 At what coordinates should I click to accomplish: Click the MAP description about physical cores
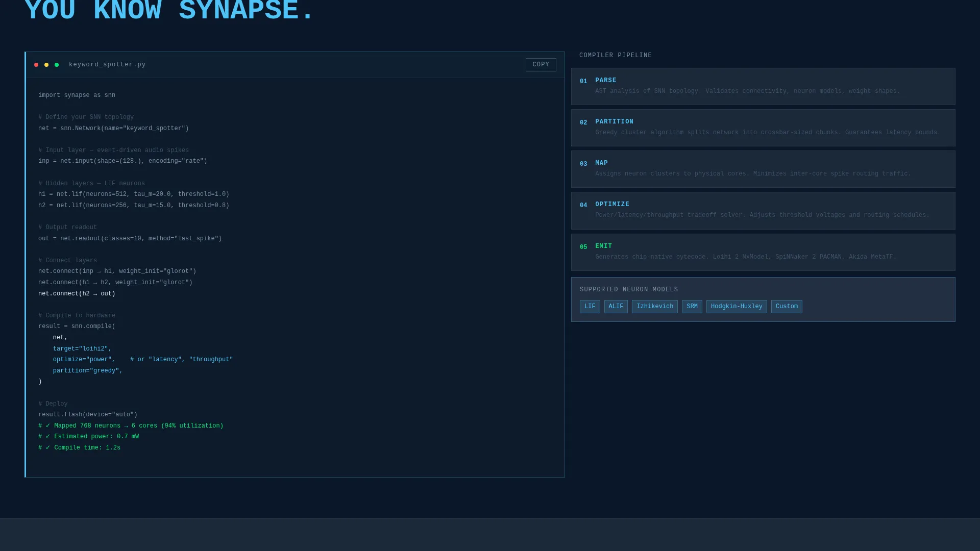click(x=753, y=174)
